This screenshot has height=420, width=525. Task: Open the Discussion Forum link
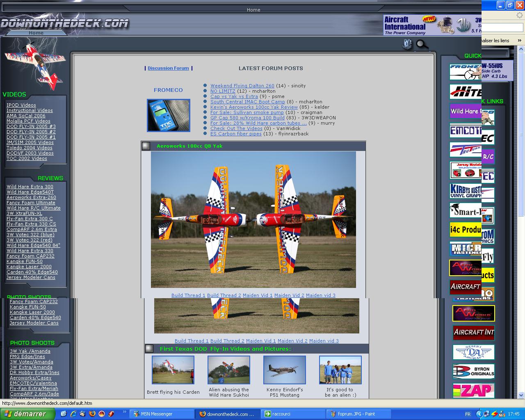(x=168, y=68)
